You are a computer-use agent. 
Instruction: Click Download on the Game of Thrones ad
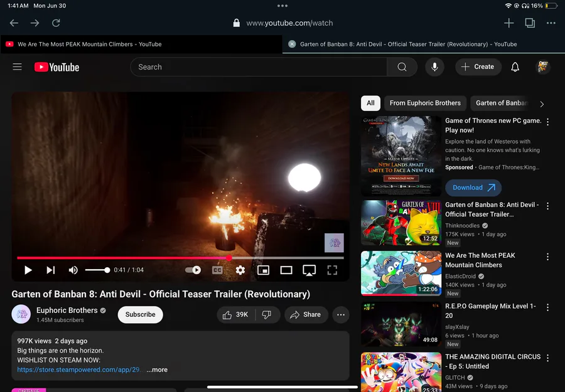(473, 188)
